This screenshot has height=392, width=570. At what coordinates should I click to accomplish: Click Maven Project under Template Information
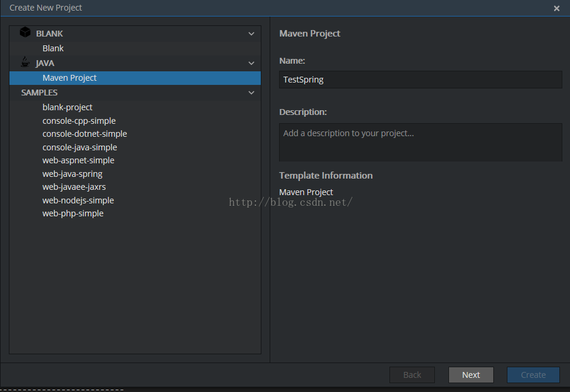pyautogui.click(x=306, y=192)
